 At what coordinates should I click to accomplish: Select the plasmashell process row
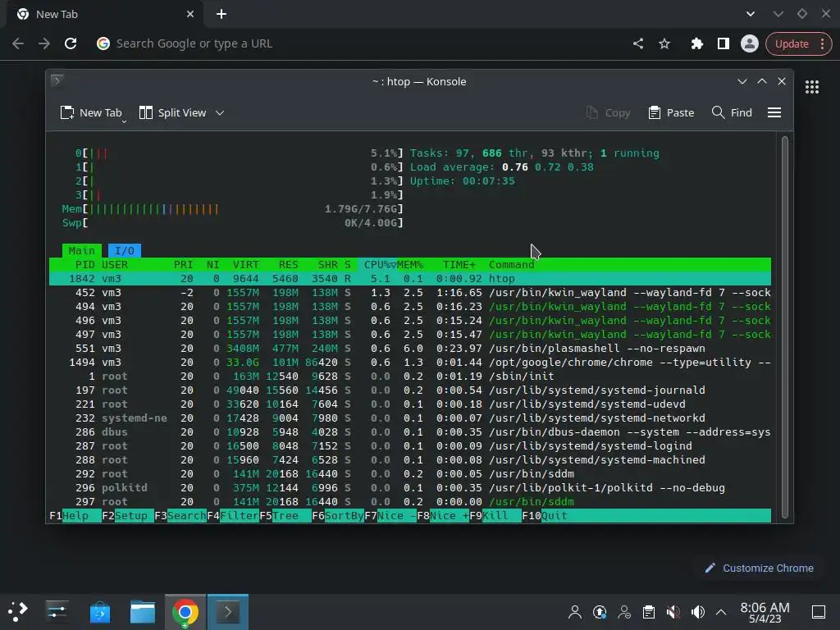[410, 348]
